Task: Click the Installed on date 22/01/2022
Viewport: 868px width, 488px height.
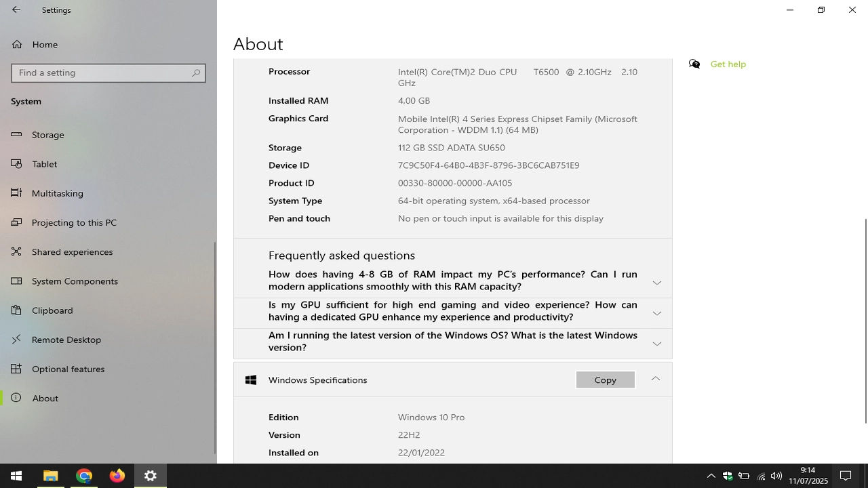Action: [x=421, y=453]
